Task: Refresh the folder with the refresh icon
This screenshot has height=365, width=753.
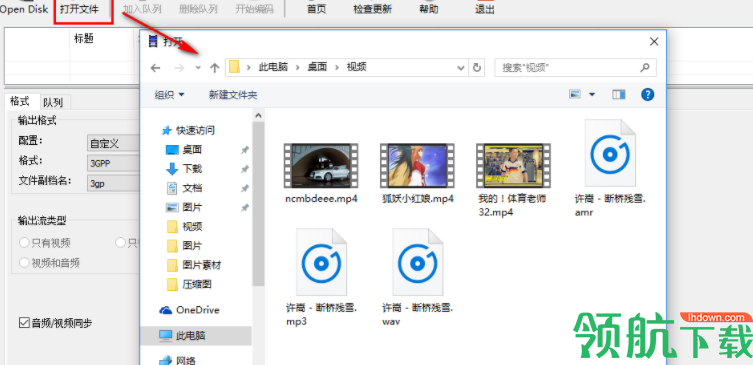Action: 476,68
